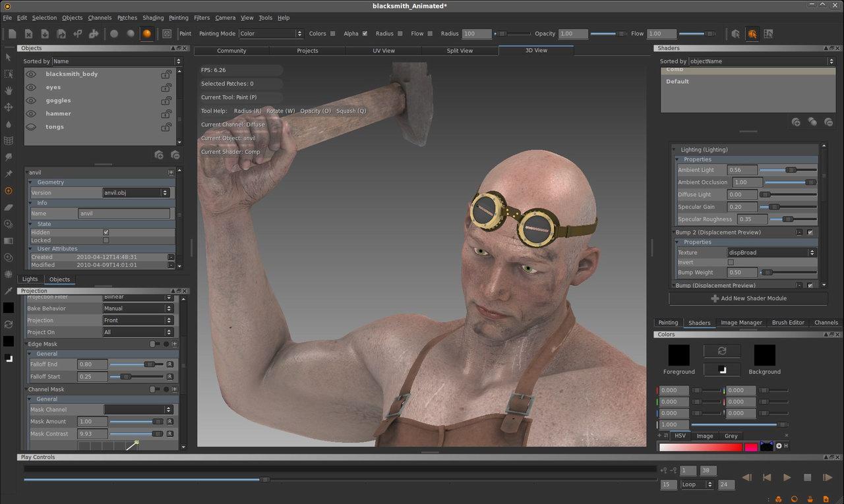Open the Filters menu

click(x=202, y=18)
